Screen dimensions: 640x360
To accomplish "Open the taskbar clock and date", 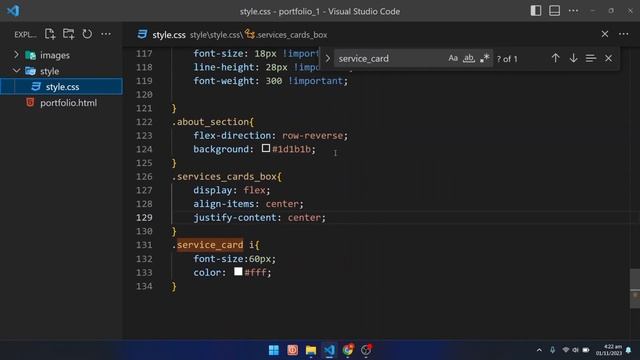I will point(609,350).
